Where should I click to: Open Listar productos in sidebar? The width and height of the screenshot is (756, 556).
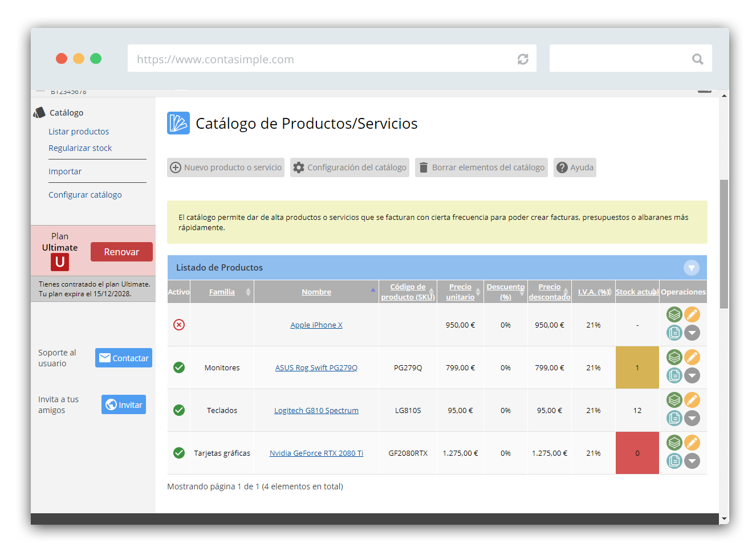(79, 132)
